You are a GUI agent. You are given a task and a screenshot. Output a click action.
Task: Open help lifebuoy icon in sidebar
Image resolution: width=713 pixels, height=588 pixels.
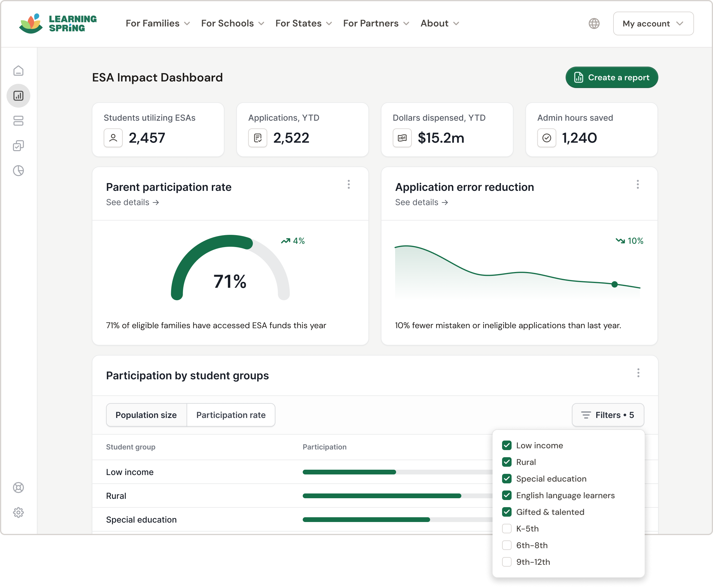point(18,488)
